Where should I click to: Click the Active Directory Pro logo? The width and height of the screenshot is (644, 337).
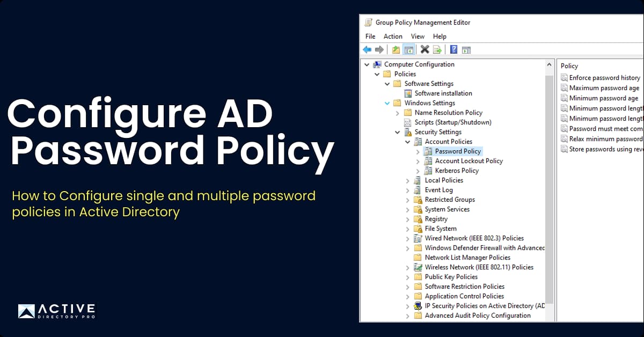[56, 311]
